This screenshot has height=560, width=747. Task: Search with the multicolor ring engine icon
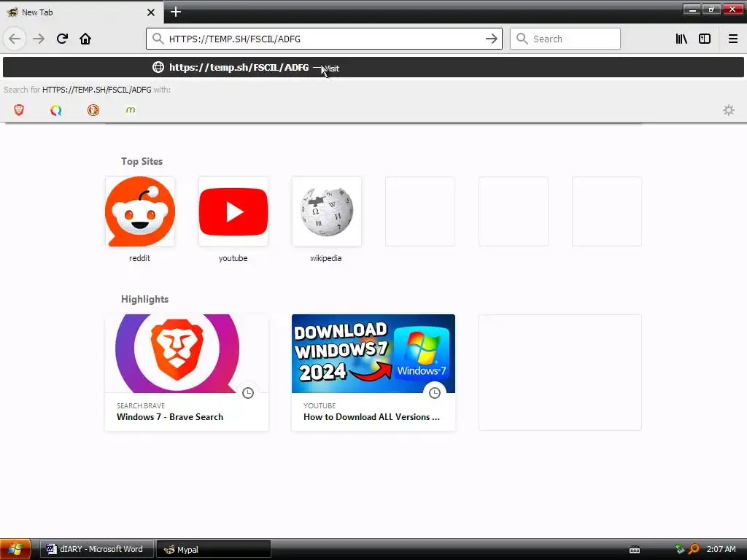(55, 110)
